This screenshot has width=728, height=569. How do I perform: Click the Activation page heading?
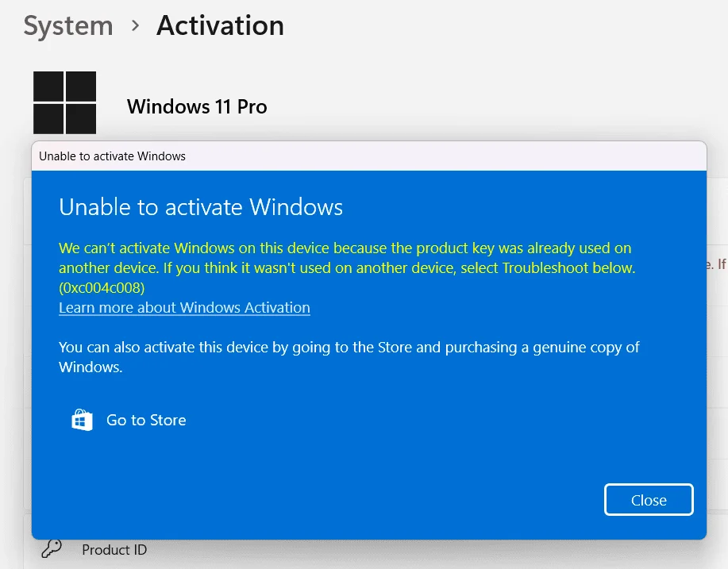220,25
